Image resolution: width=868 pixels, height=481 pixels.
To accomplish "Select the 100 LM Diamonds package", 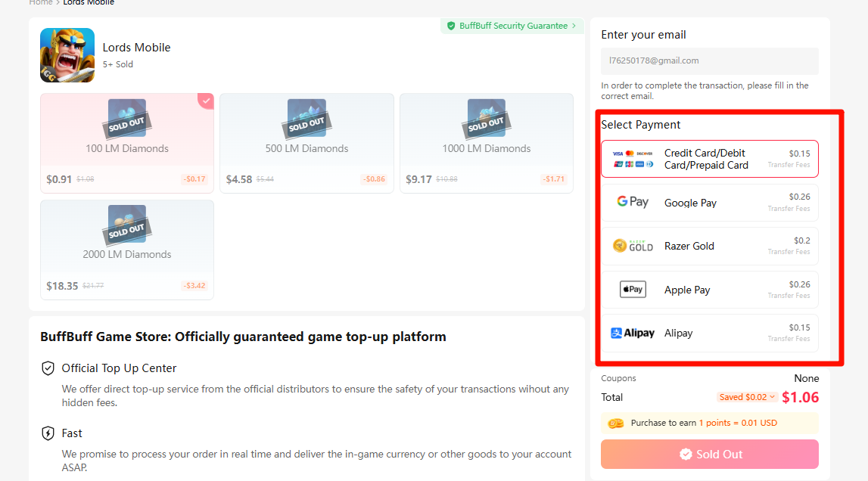I will tap(127, 143).
